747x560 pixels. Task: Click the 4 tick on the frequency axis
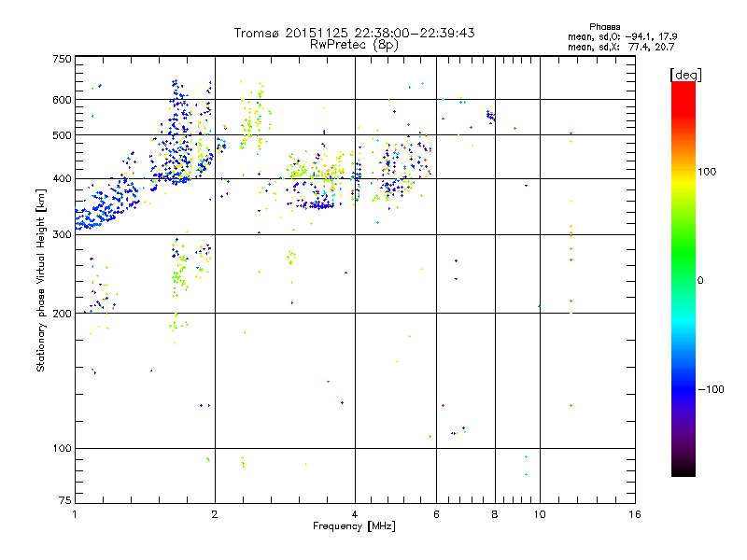[x=355, y=514]
